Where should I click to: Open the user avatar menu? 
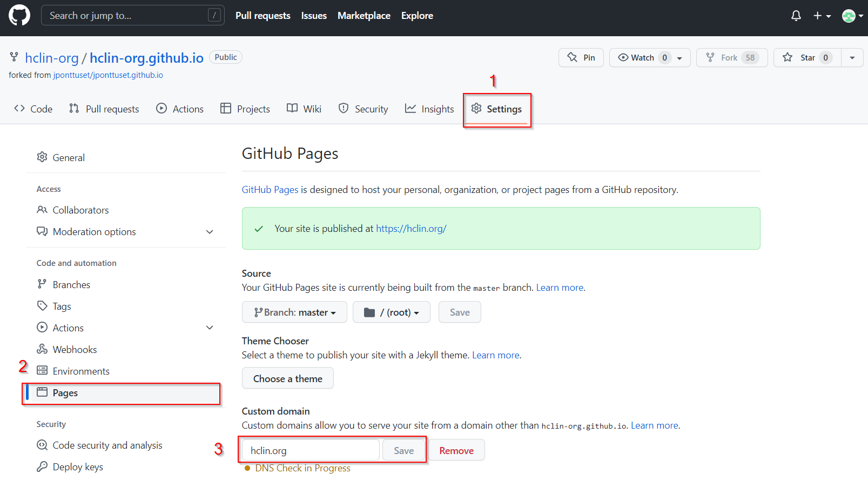tap(852, 16)
